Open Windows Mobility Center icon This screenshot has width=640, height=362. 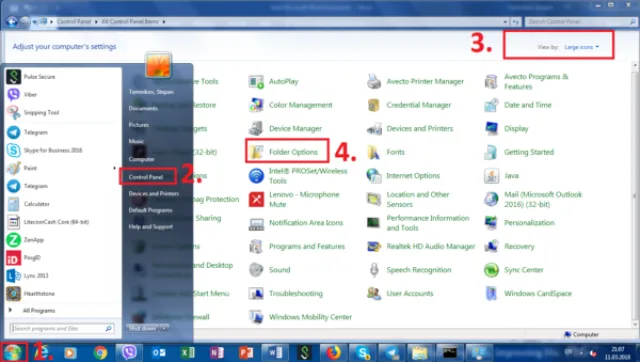click(x=256, y=317)
